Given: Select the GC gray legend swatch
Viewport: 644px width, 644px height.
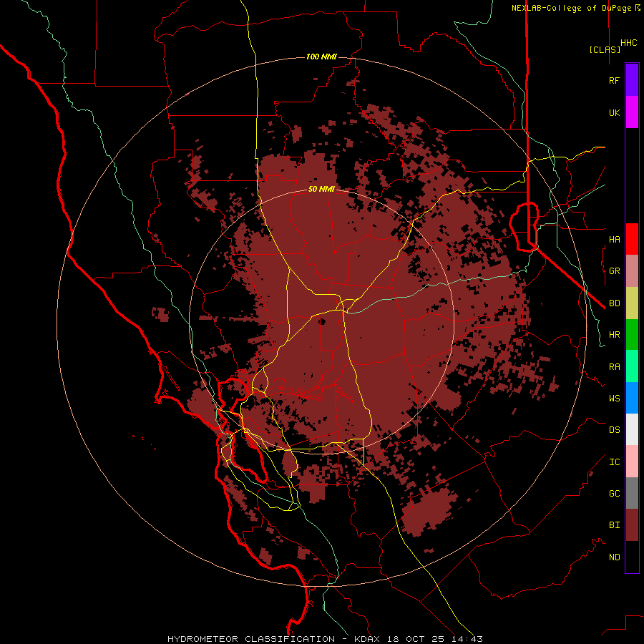Looking at the screenshot, I should pyautogui.click(x=632, y=493).
